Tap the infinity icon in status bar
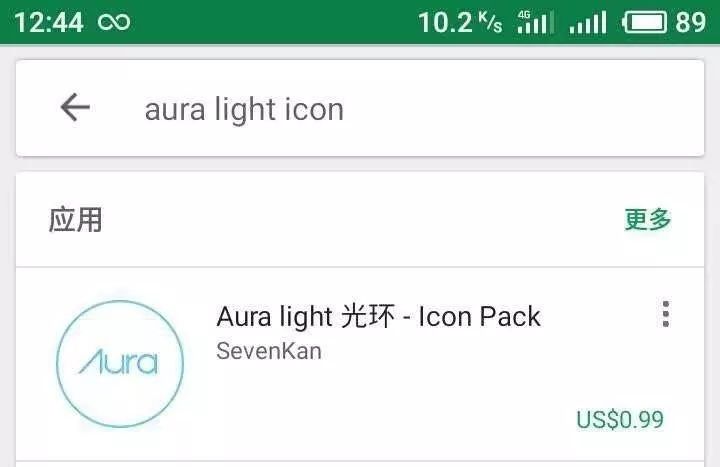The image size is (720, 467). [x=114, y=22]
